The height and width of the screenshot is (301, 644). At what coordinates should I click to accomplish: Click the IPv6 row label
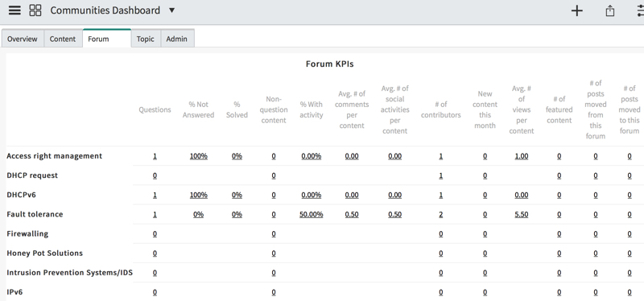coord(14,292)
